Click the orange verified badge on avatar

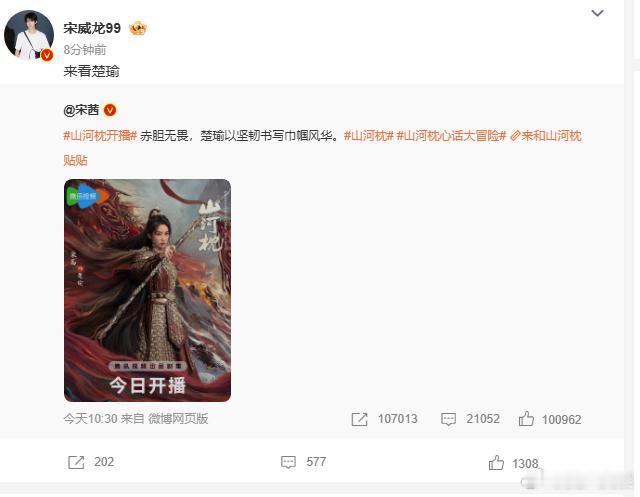pos(47,55)
